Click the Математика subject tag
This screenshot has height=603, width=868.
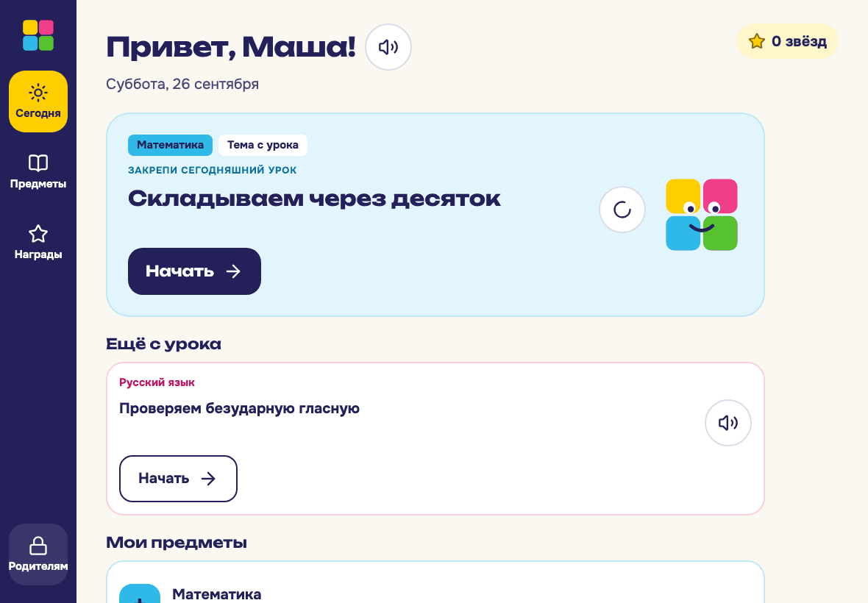tap(170, 145)
